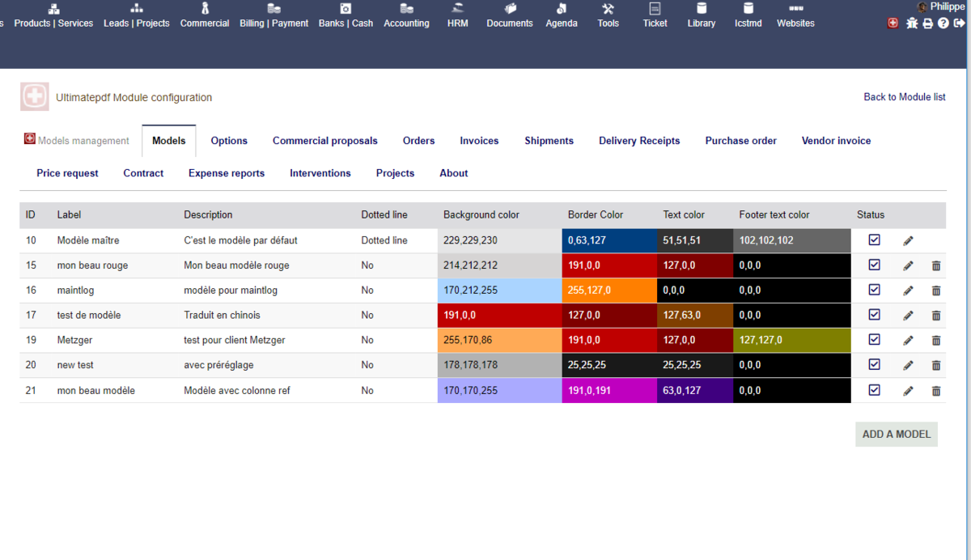Image resolution: width=971 pixels, height=560 pixels.
Task: Open the Icstmd module
Action: click(748, 15)
